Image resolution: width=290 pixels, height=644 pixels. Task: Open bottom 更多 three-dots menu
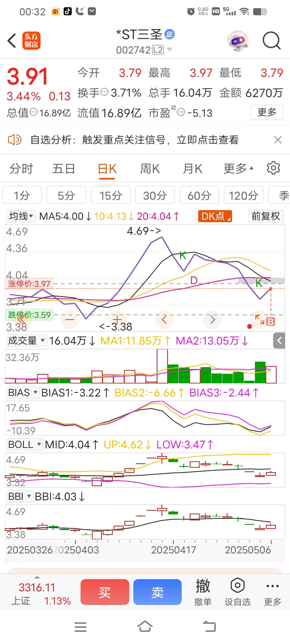pos(273,592)
